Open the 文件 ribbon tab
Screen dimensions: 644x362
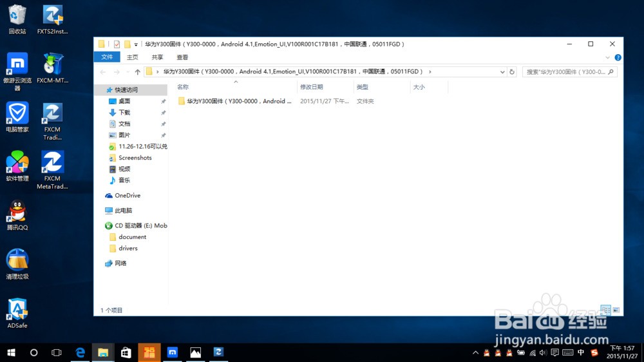107,57
